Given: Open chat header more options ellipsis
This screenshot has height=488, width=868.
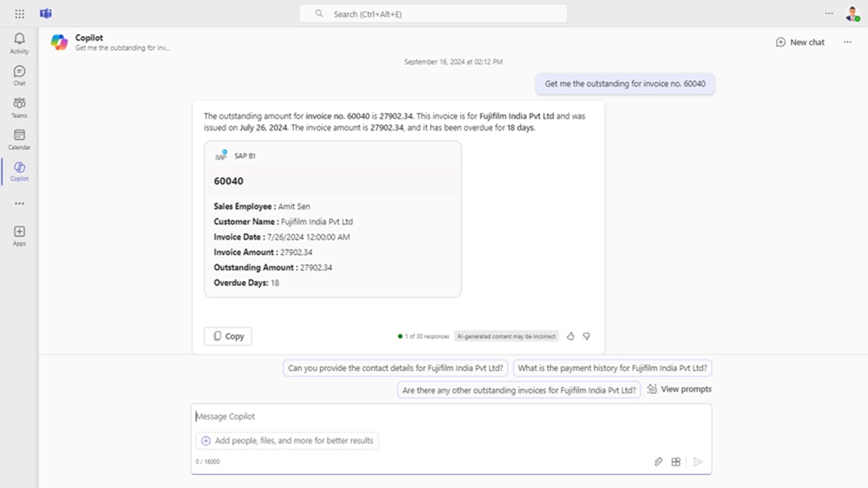Looking at the screenshot, I should click(x=848, y=42).
